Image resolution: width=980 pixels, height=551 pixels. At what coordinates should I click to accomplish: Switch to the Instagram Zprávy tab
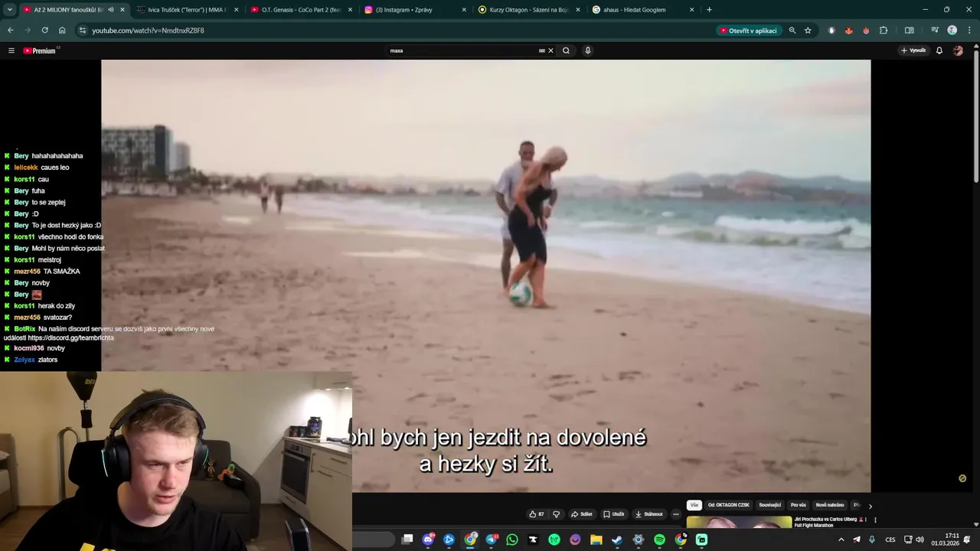[x=416, y=10]
